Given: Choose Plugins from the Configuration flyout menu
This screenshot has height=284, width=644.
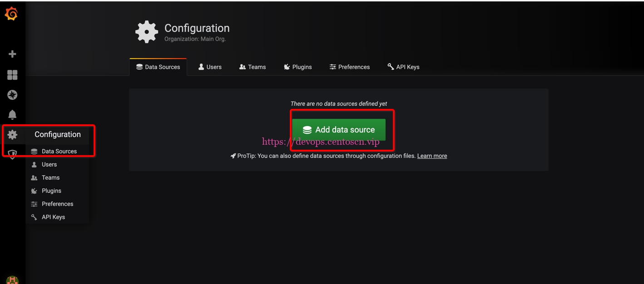Looking at the screenshot, I should click(x=51, y=191).
